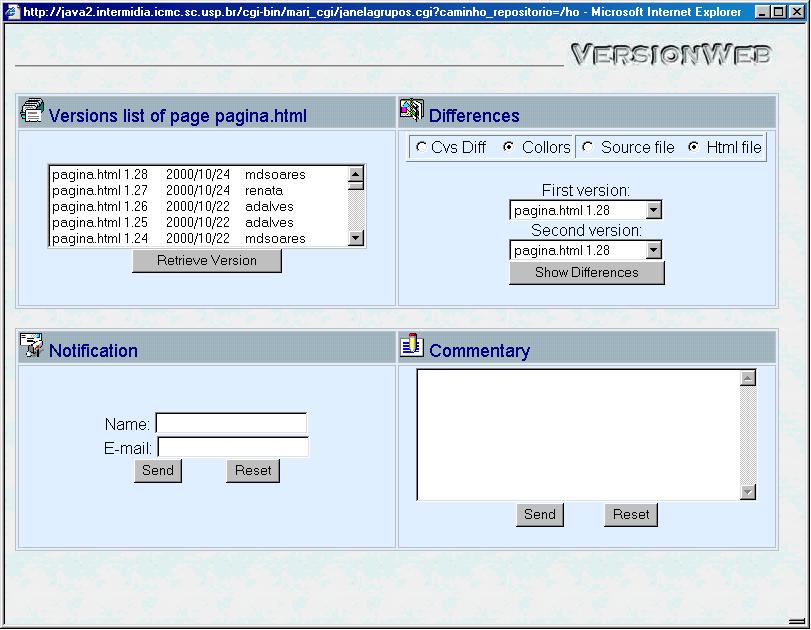Screen dimensions: 811x630
Task: Select the Cvs Diff radio button
Action: [421, 147]
